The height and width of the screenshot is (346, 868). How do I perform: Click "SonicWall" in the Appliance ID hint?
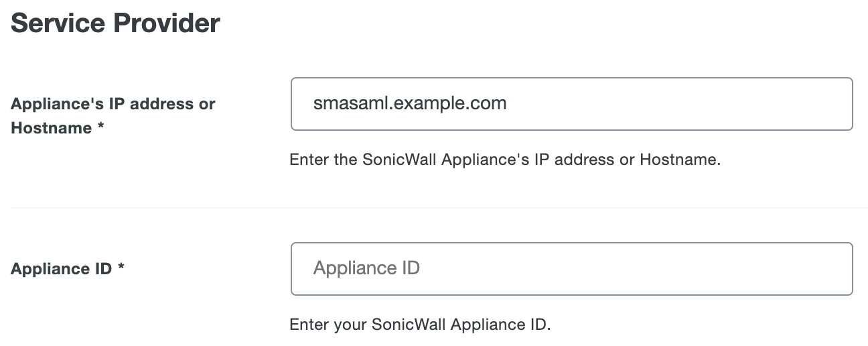coord(409,325)
